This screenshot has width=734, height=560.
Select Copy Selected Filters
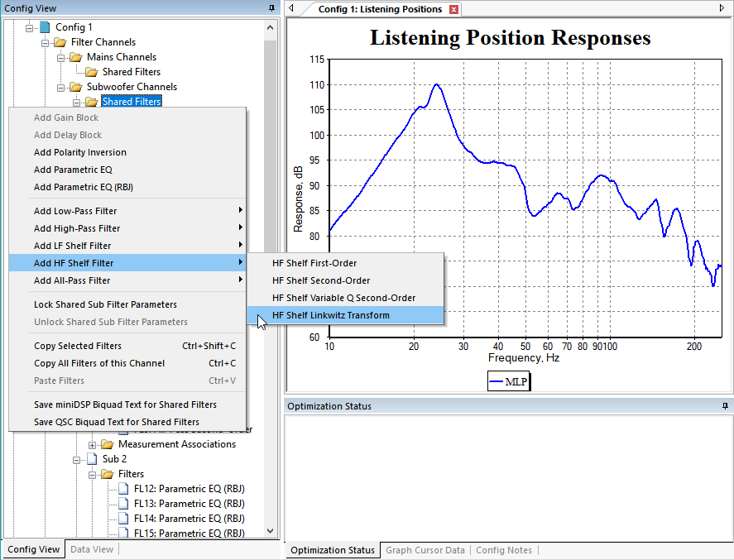tap(127, 346)
